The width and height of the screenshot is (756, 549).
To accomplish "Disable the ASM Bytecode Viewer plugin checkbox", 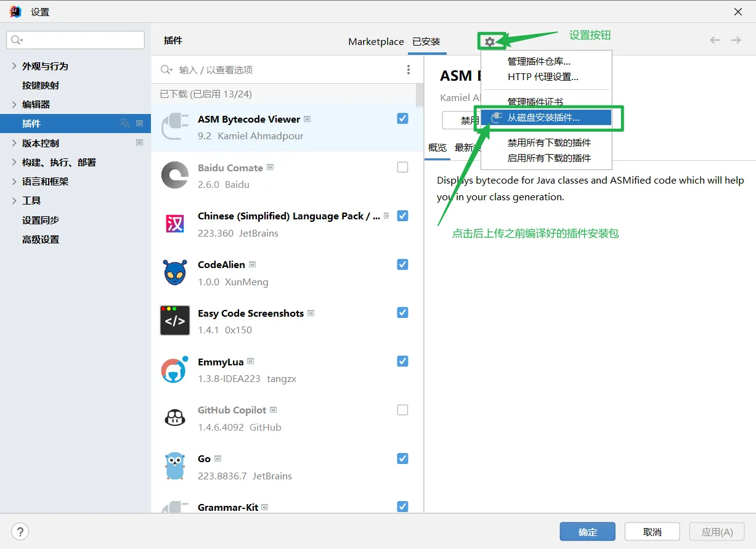I will [x=402, y=118].
